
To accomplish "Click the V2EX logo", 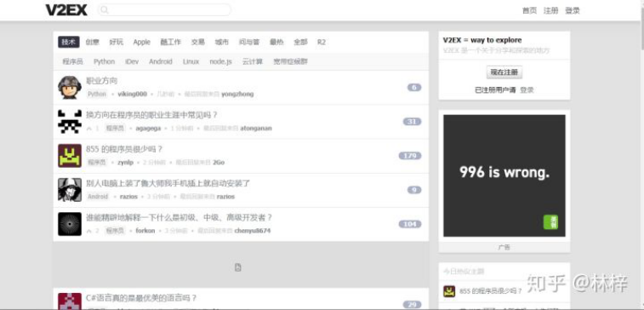I will click(x=66, y=10).
